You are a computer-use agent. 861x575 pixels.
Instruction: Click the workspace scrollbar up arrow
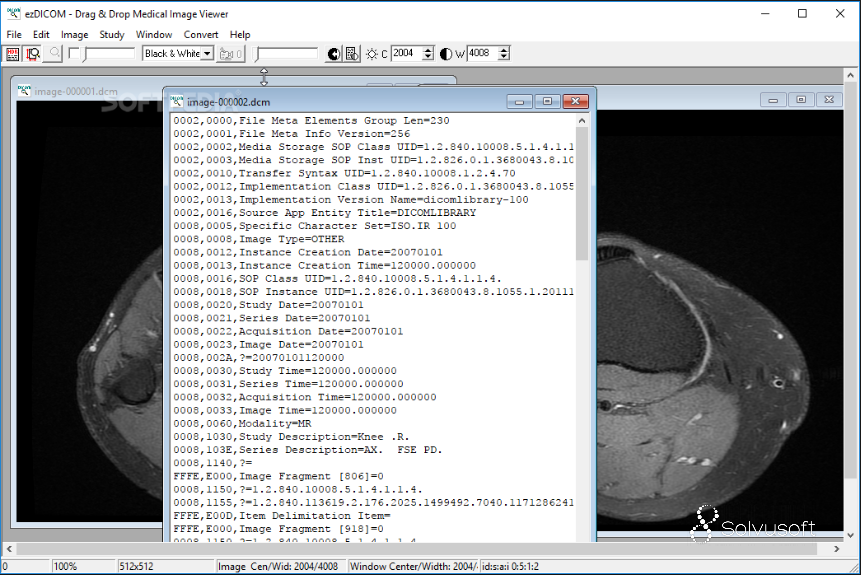tap(851, 75)
